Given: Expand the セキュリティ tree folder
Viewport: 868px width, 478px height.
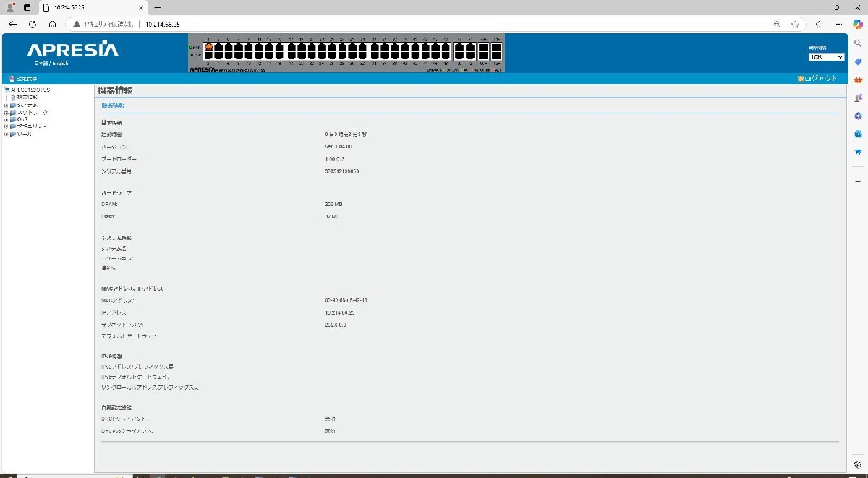Looking at the screenshot, I should pos(6,127).
